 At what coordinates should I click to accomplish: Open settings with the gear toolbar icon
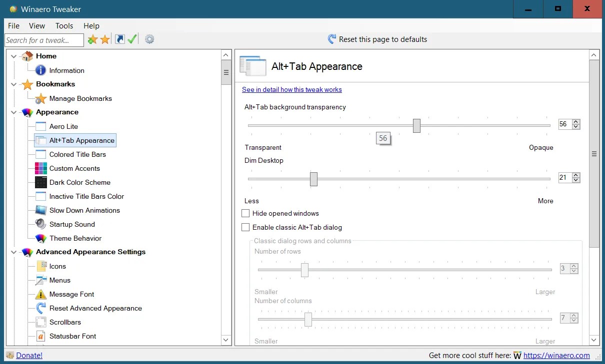(149, 39)
